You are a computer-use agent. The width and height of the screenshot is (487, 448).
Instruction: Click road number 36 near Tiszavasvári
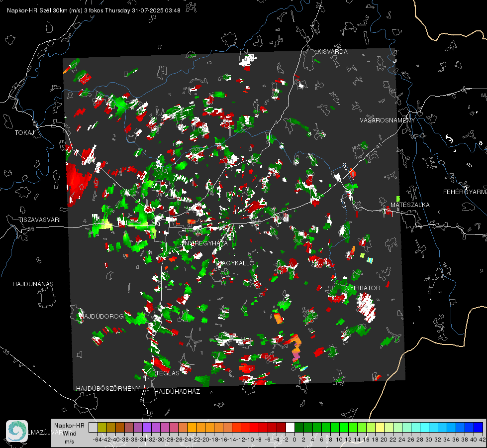31,229
